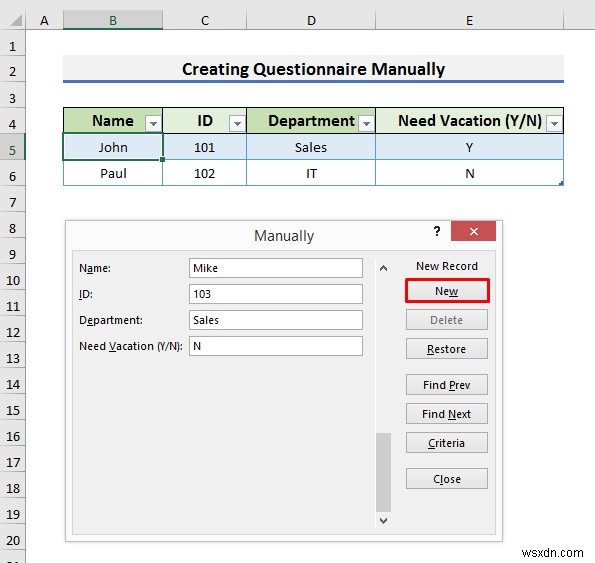Open the ID column filter dropdown
The image size is (595, 563).
click(237, 123)
